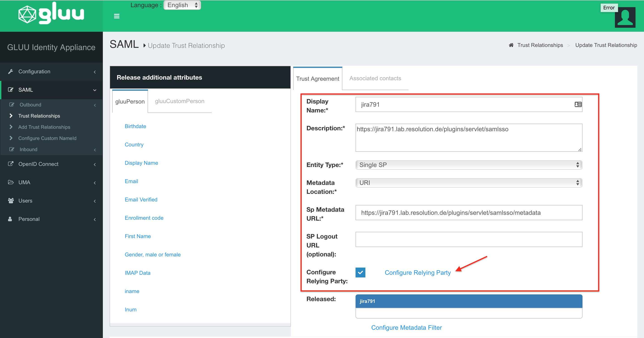Click the OpenID Connect icon
The width and height of the screenshot is (644, 338).
pos(11,164)
